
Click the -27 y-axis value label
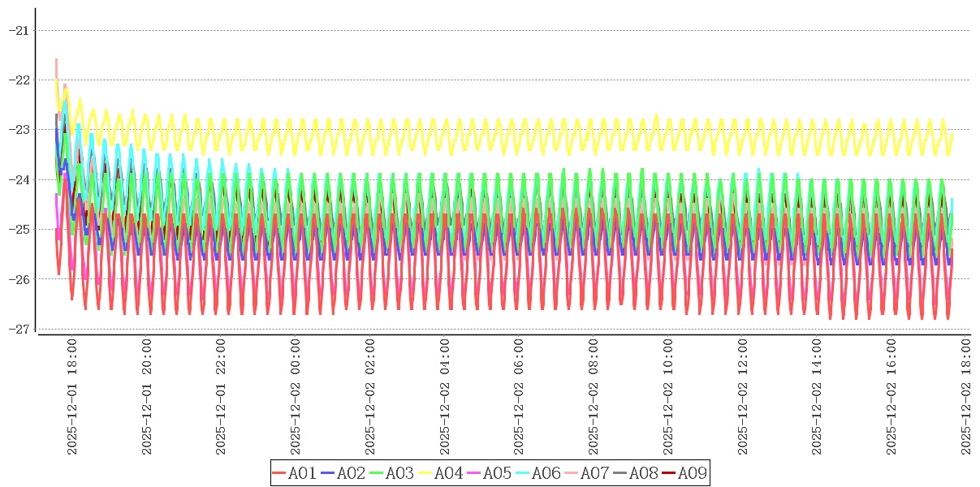tap(18, 329)
